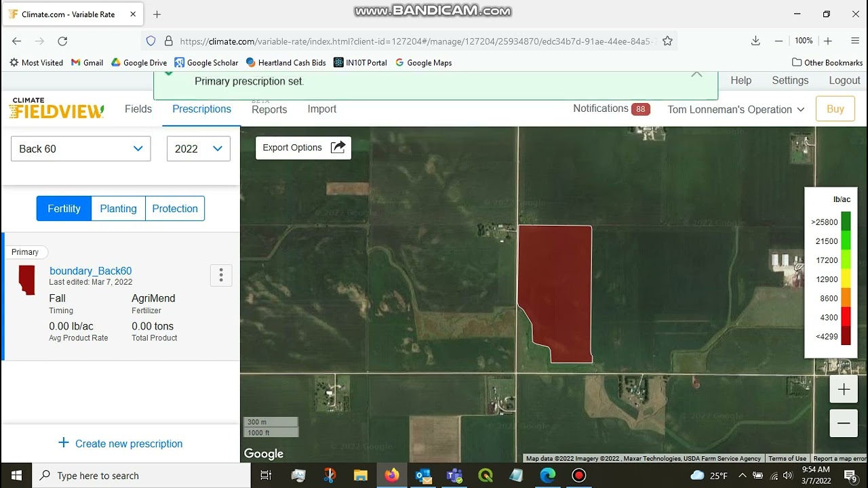Image resolution: width=868 pixels, height=488 pixels.
Task: Open the Fields tab
Action: click(x=138, y=108)
